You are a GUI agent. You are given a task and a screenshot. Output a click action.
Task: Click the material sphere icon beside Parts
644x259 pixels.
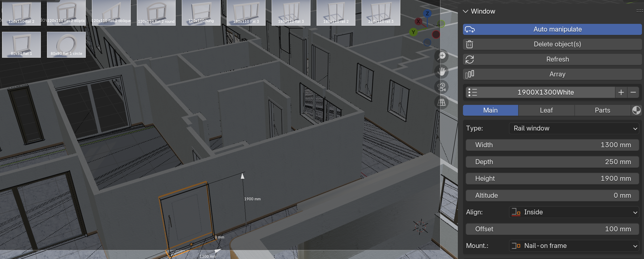click(636, 110)
